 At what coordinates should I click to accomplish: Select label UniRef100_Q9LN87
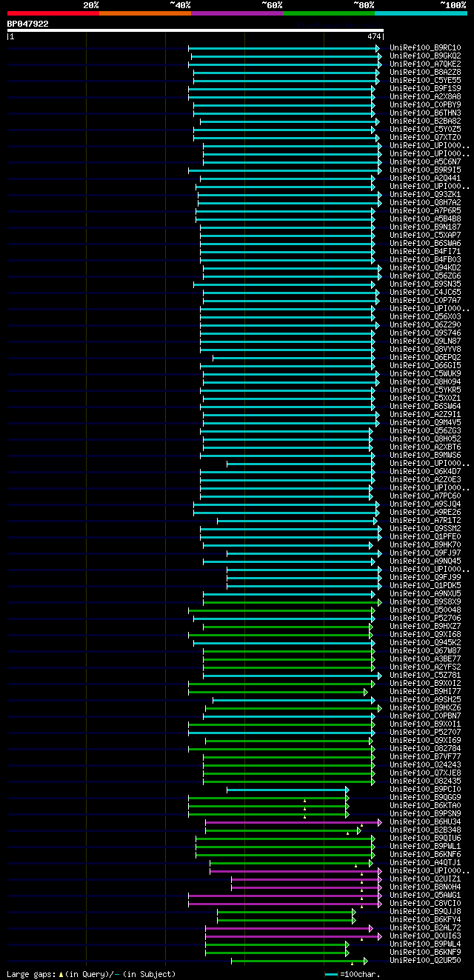[x=425, y=341]
